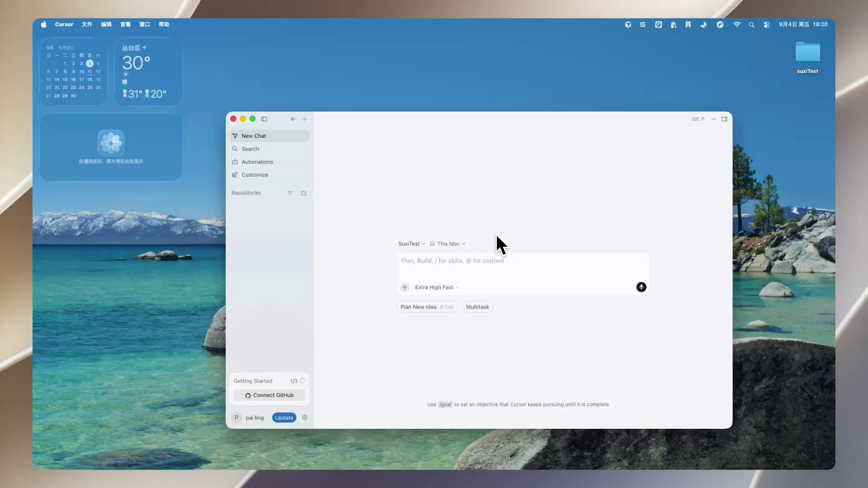Expand the This Mac environment dropdown
The width and height of the screenshot is (868, 488).
coord(448,244)
